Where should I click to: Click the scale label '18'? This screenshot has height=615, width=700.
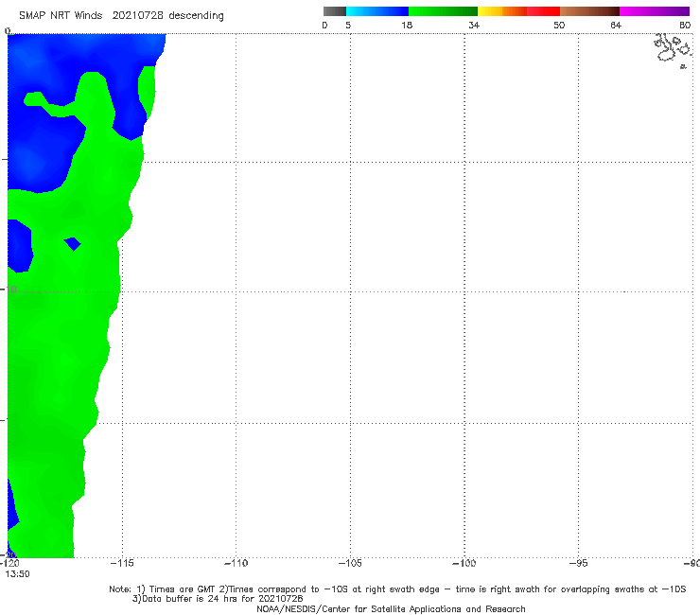click(407, 26)
